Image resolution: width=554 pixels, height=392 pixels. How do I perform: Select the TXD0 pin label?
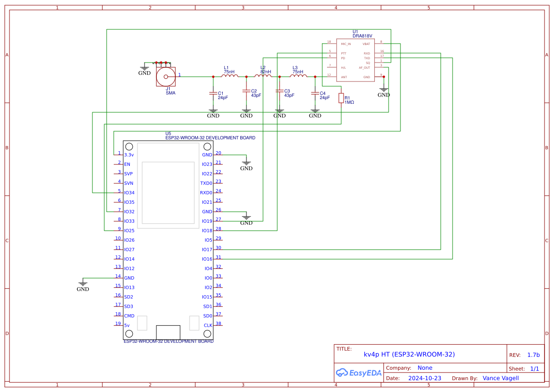coord(206,183)
